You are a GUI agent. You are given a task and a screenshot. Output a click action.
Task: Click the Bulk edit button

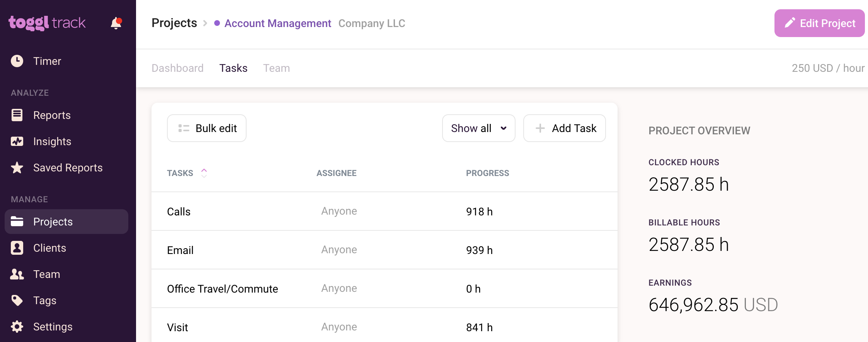207,128
